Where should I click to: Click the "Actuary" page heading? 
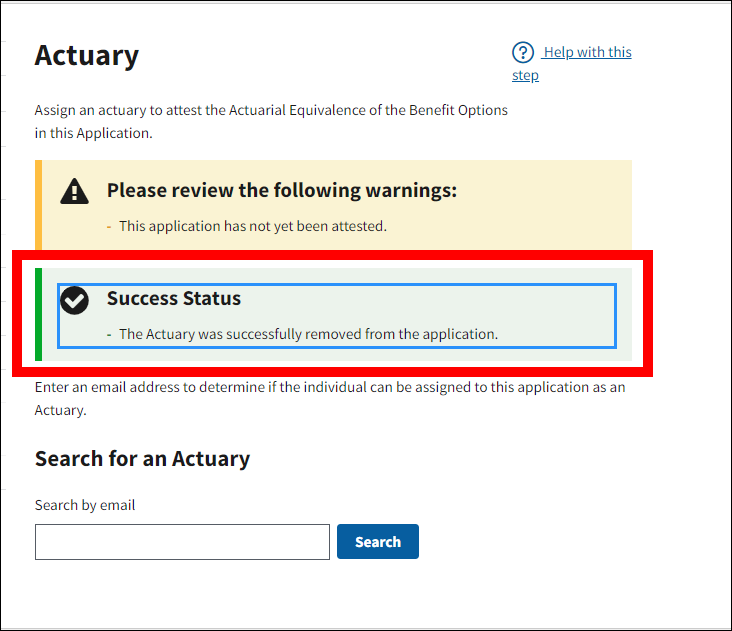87,55
